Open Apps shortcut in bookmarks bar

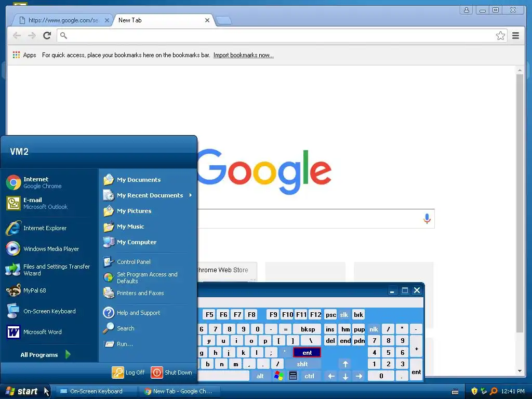tap(24, 55)
